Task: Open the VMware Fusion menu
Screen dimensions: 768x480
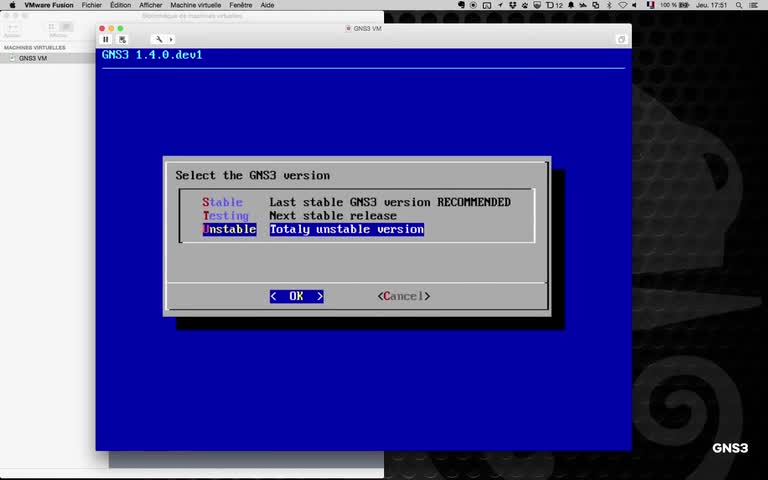Action: (48, 5)
